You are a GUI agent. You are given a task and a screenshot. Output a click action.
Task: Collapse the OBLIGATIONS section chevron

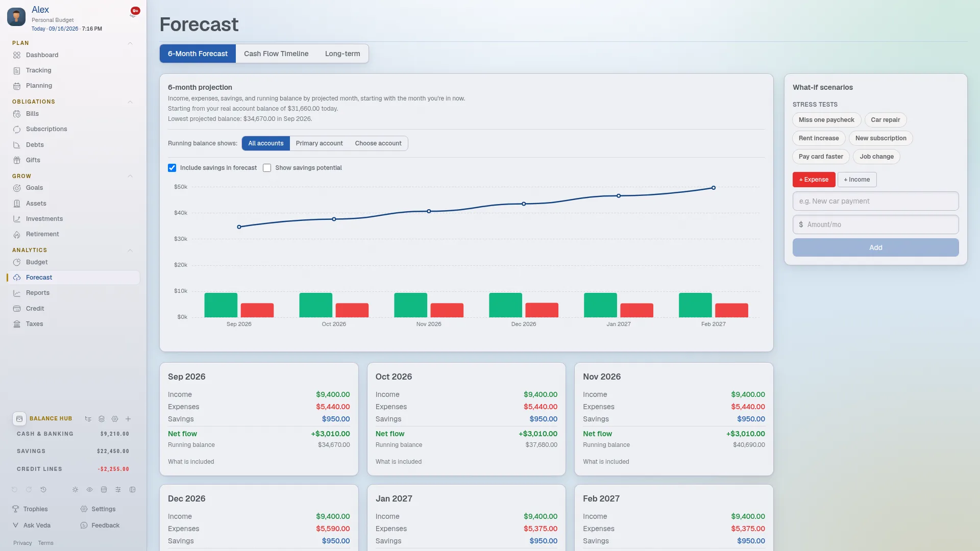tap(130, 102)
